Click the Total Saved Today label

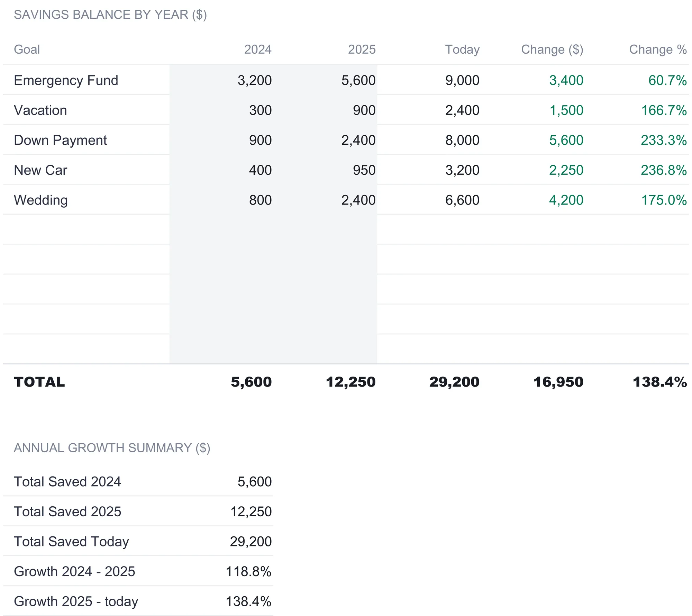[x=71, y=542]
